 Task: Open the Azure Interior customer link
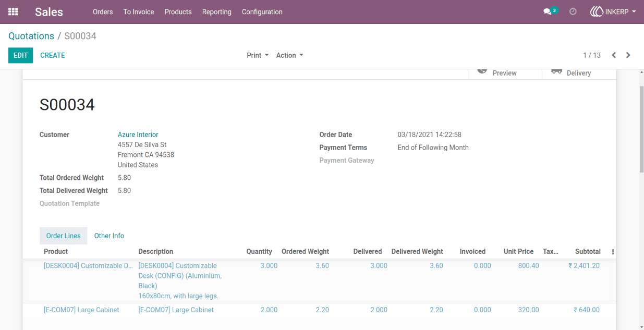[x=138, y=135]
